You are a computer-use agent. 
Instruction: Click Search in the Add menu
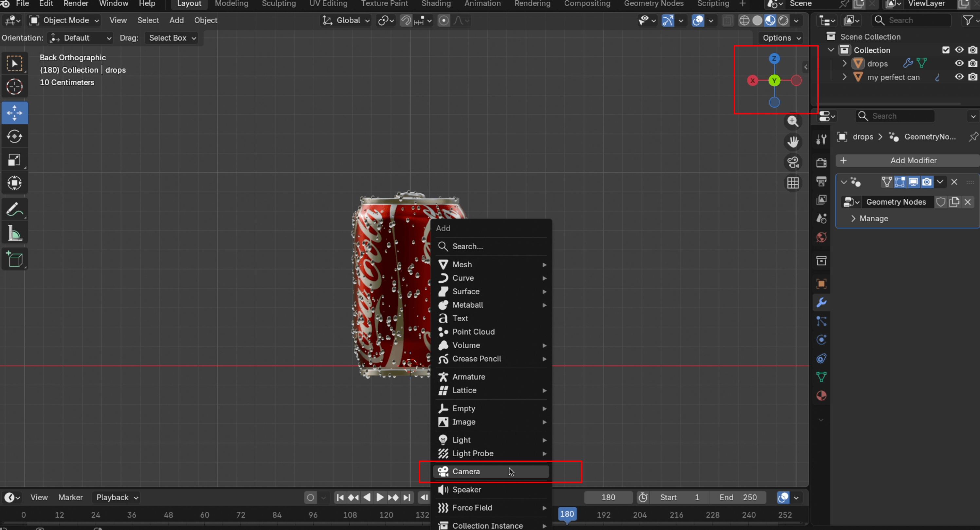tap(491, 246)
